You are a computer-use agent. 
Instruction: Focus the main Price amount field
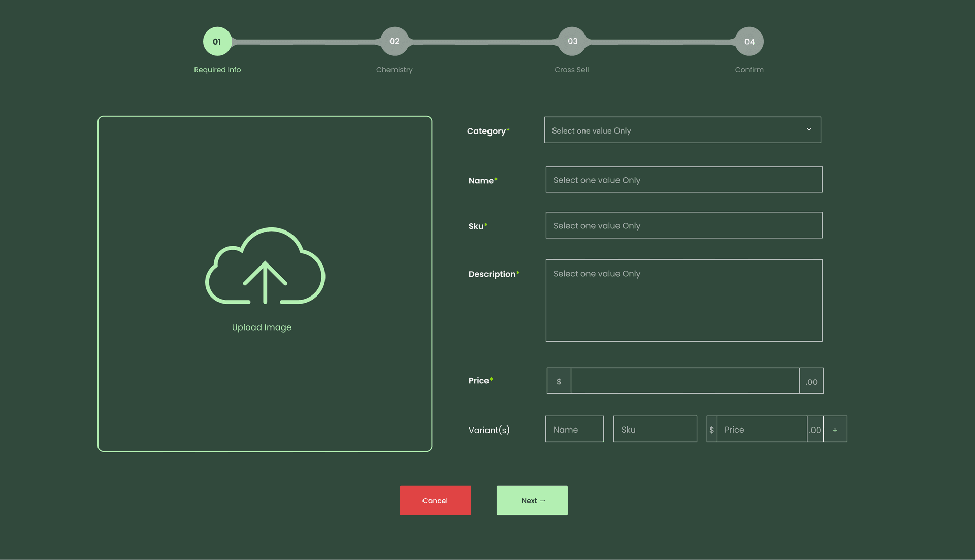[x=685, y=381]
